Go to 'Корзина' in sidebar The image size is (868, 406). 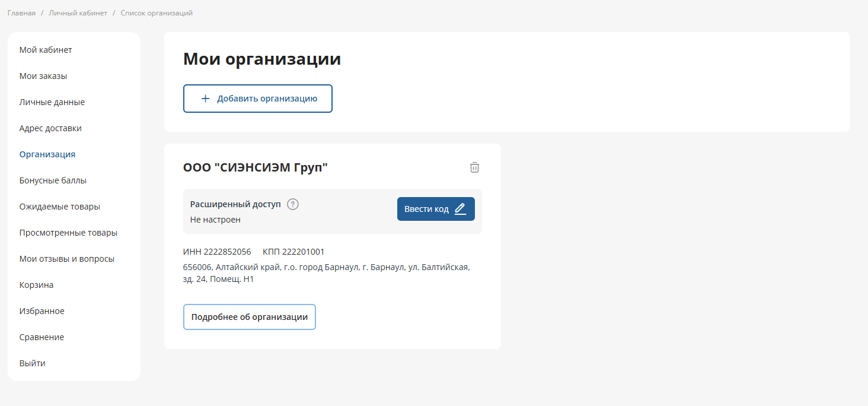pyautogui.click(x=36, y=285)
